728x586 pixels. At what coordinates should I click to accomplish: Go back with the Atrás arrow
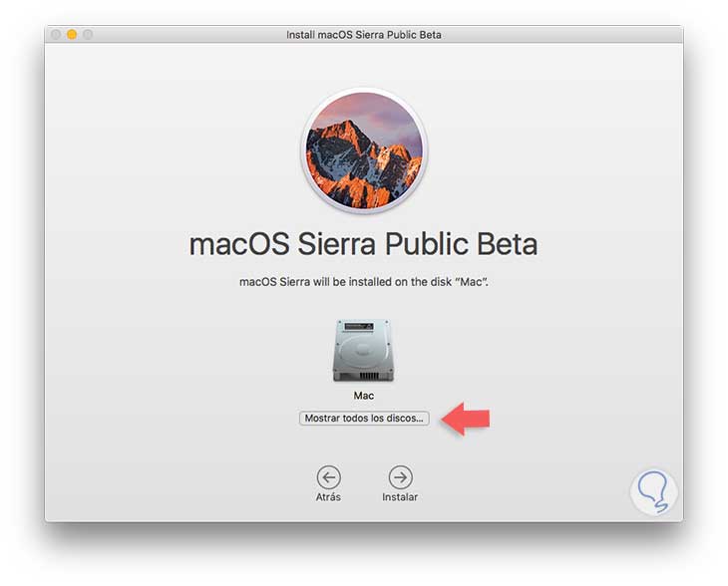329,477
